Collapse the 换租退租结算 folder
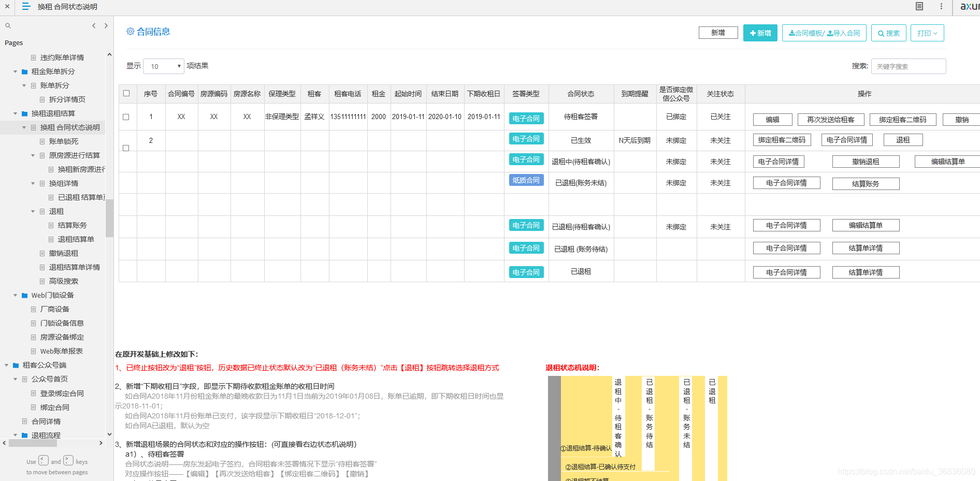 coord(16,113)
